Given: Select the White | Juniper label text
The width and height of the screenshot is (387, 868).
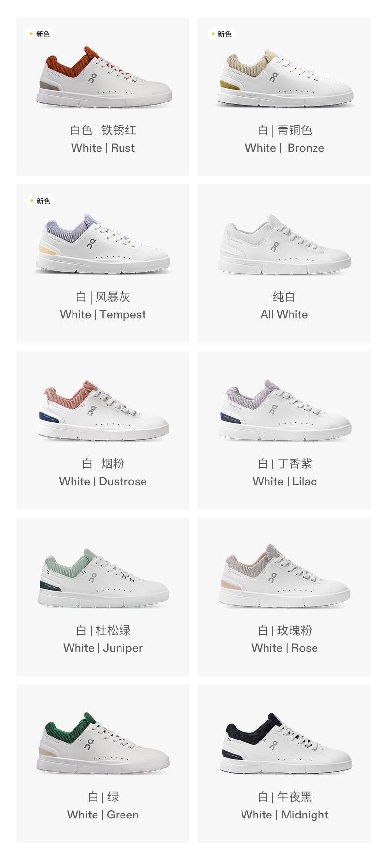Looking at the screenshot, I should (103, 648).
